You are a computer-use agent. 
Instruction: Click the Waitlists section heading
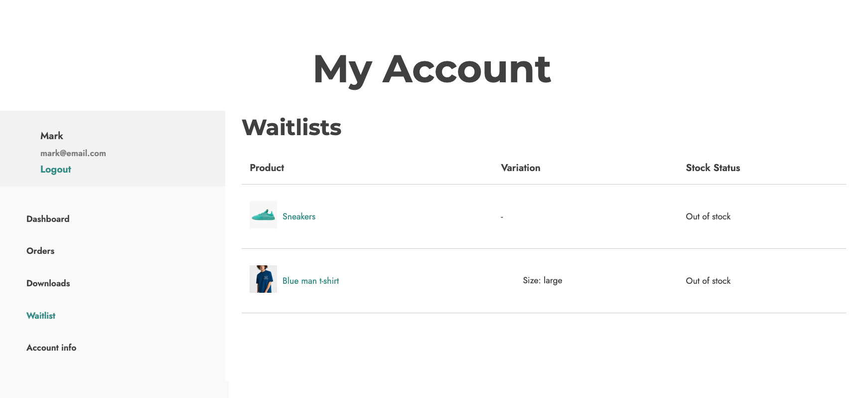pyautogui.click(x=291, y=127)
